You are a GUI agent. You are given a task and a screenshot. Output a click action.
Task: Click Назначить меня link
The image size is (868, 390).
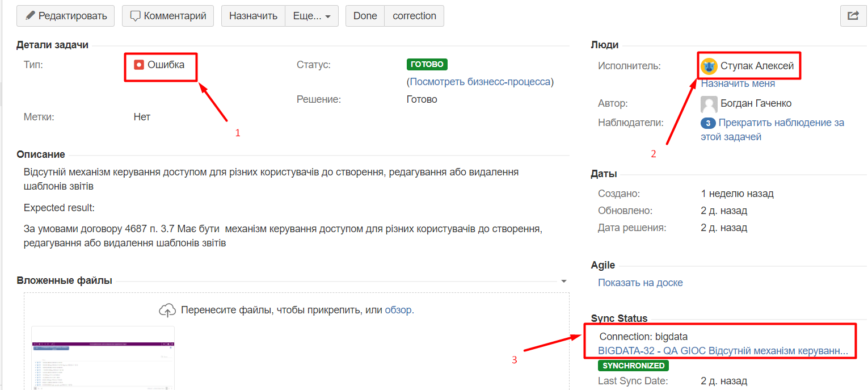(738, 83)
